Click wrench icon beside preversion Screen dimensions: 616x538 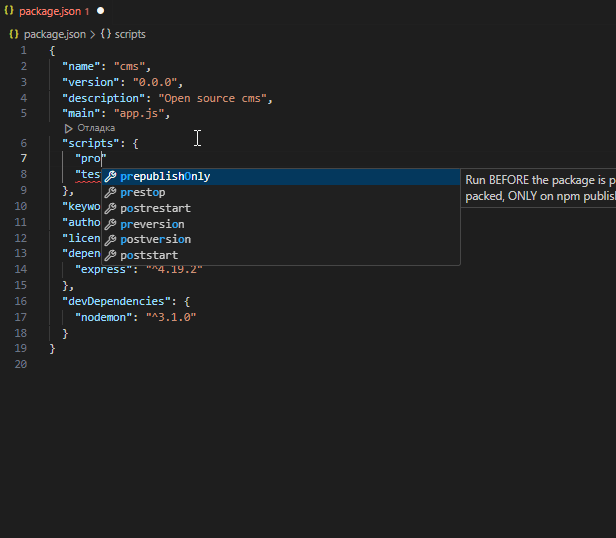[110, 224]
